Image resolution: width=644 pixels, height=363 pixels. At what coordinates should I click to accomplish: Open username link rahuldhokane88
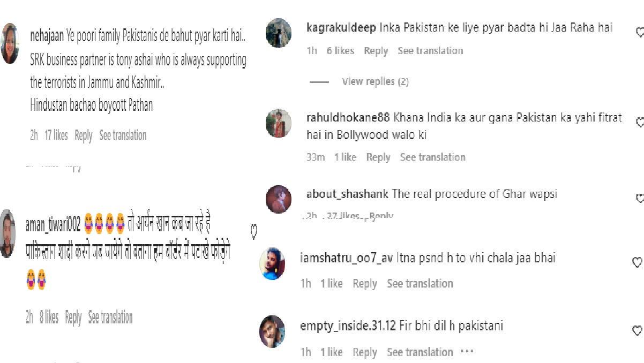(348, 118)
